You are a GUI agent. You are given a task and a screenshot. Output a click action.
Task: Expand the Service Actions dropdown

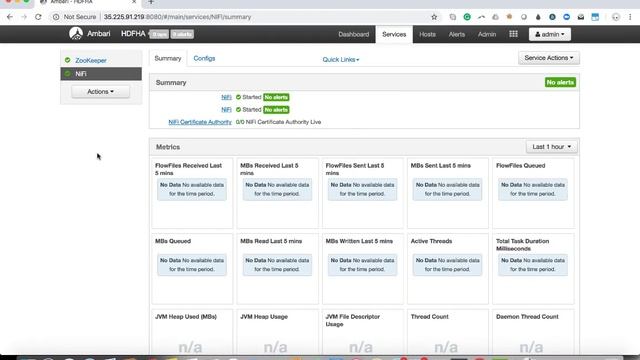point(549,58)
